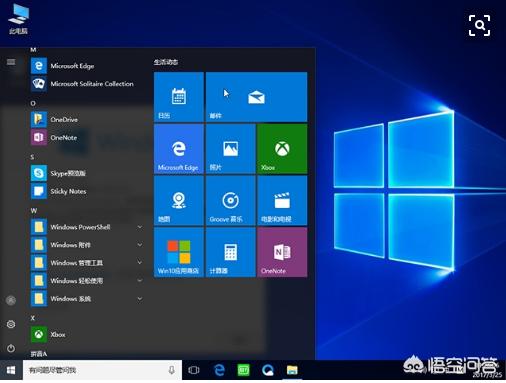The image size is (506, 383).
Task: Select Sticky Notes in app list
Action: pyautogui.click(x=87, y=191)
